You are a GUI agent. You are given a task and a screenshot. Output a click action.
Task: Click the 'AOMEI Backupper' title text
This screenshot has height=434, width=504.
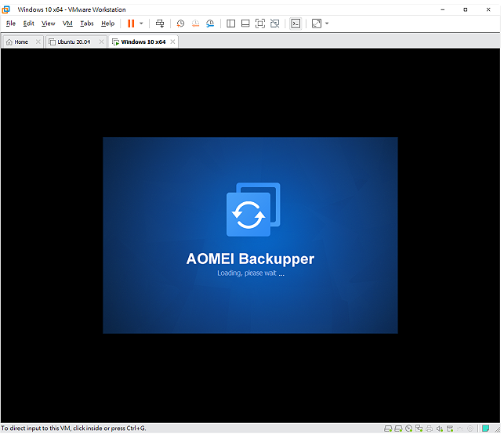click(250, 259)
